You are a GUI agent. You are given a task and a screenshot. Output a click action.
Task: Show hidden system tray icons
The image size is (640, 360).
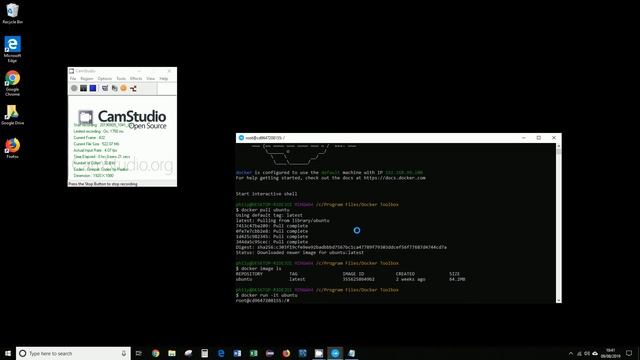(571, 353)
